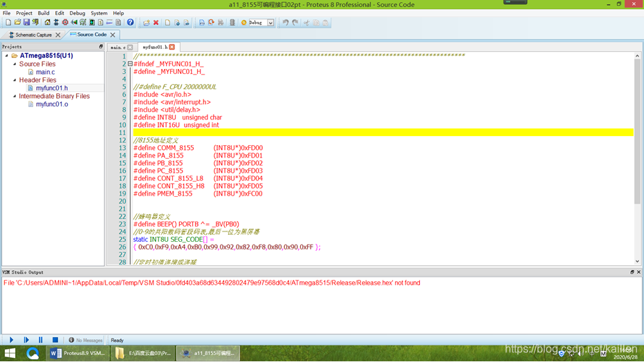Open the PCB Layout toolbar icon
644x362 pixels.
(x=65, y=23)
